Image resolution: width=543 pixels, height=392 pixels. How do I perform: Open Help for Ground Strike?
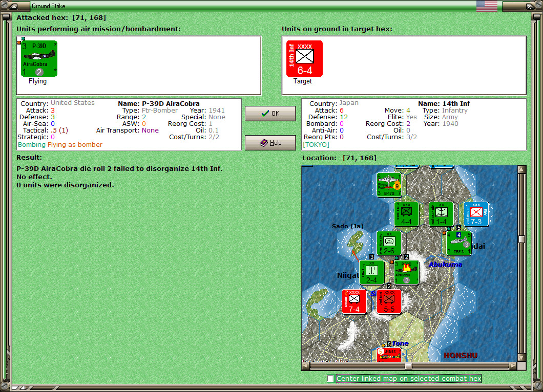[270, 143]
